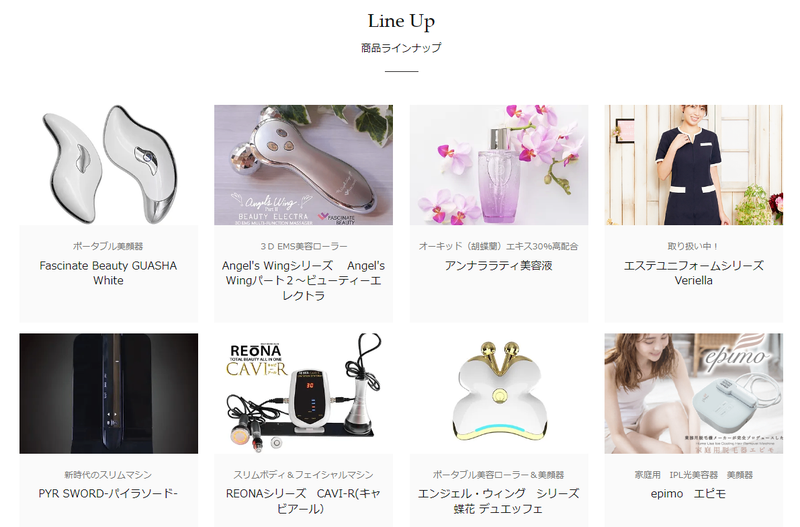Click the Angel's Wingシリーズ product title
Image resolution: width=800 pixels, height=527 pixels.
[x=304, y=281]
